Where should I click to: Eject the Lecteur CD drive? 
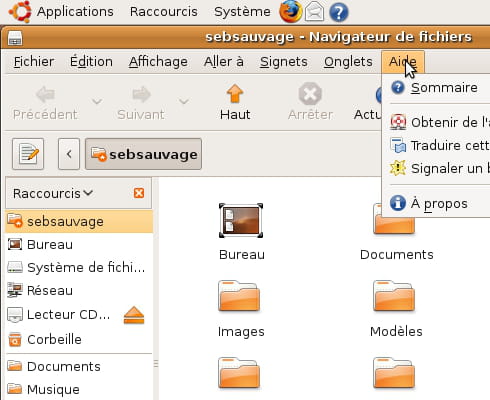(x=134, y=315)
